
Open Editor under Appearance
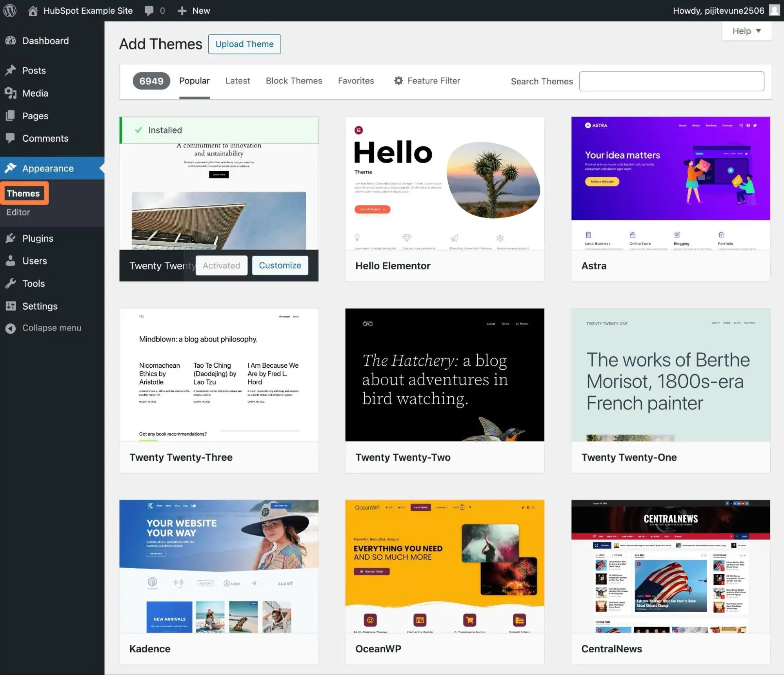point(18,212)
